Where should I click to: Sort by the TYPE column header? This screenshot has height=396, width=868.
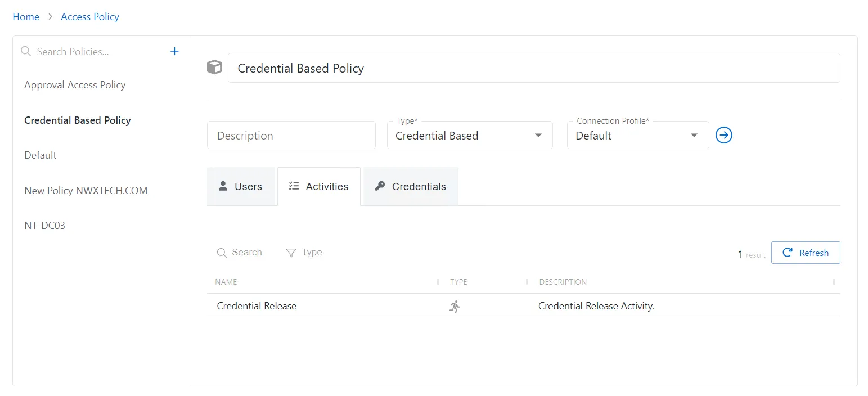[x=458, y=282]
